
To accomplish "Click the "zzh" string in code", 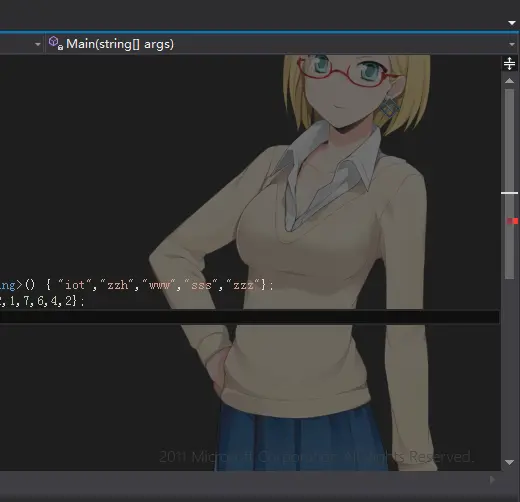I will [117, 285].
